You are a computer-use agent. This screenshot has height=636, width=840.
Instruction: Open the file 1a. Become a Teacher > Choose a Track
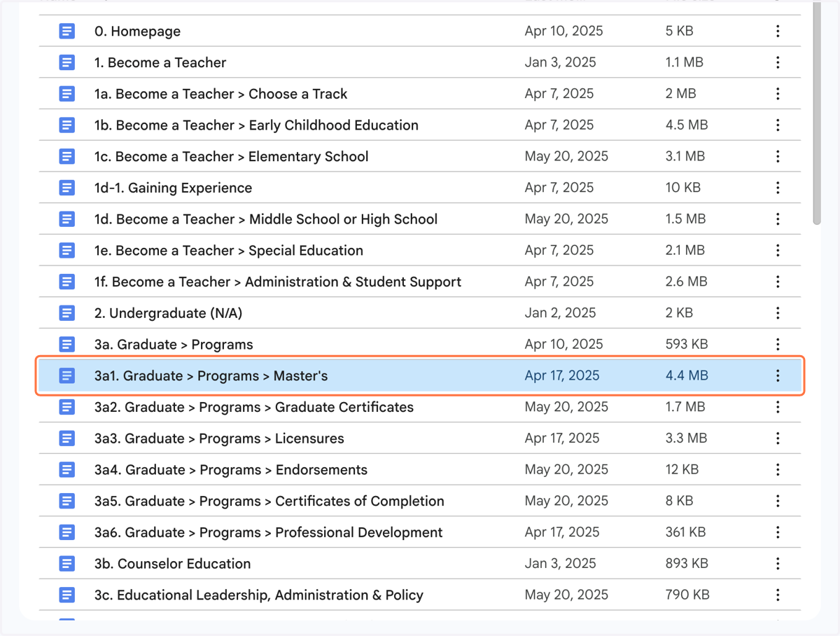click(420, 94)
